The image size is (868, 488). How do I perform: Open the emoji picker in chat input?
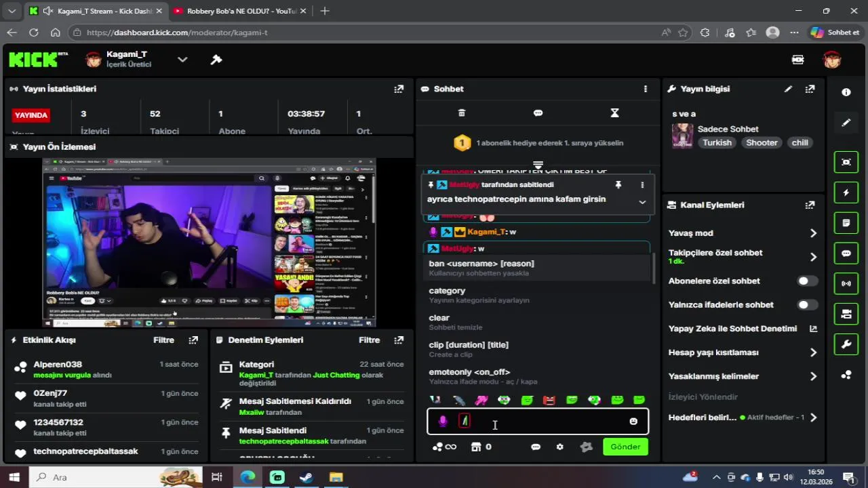click(633, 422)
